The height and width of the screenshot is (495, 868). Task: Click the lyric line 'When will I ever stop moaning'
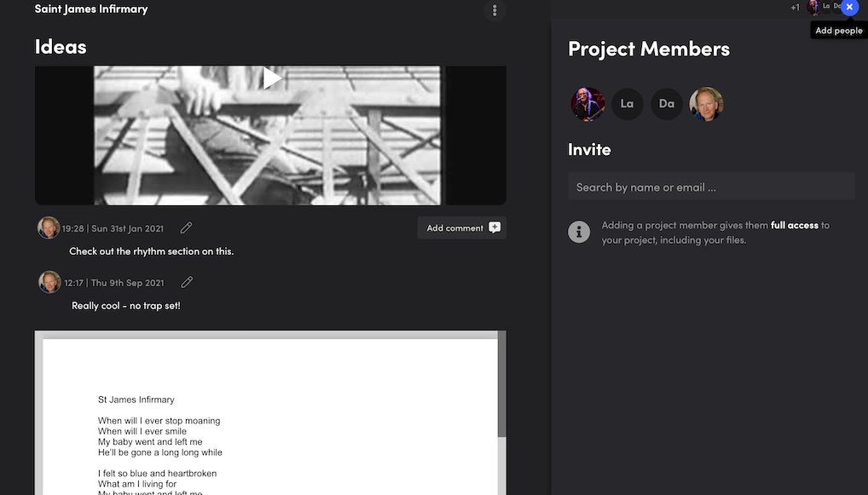coord(159,420)
